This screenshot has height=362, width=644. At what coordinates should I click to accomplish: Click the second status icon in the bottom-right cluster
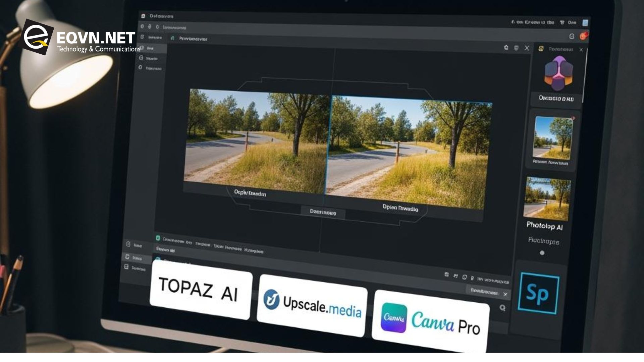pos(455,276)
